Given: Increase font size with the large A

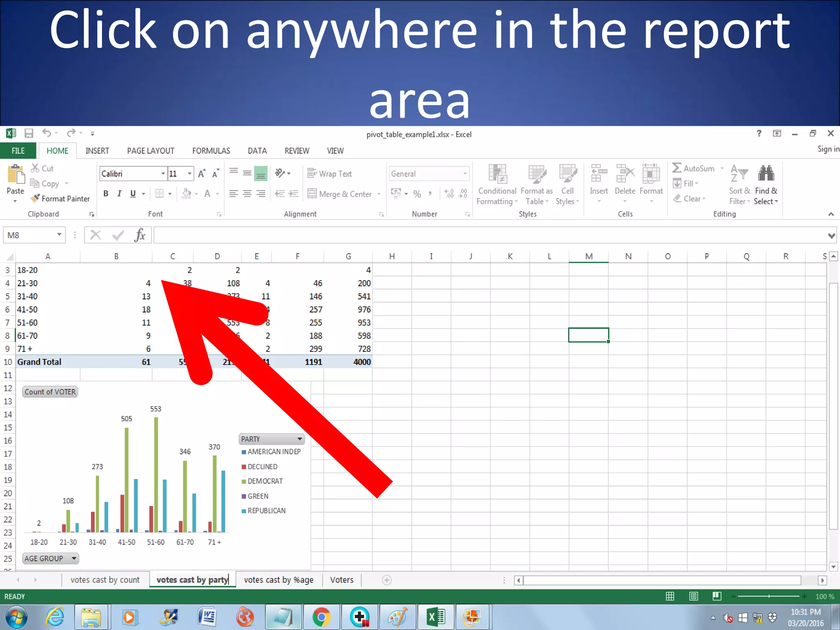Looking at the screenshot, I should [201, 173].
